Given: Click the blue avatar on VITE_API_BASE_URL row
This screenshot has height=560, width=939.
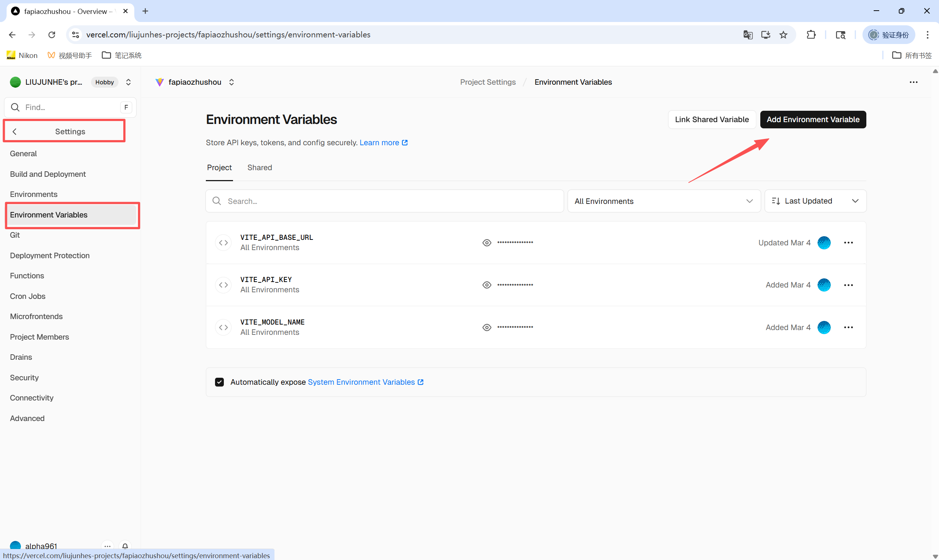Looking at the screenshot, I should [823, 243].
